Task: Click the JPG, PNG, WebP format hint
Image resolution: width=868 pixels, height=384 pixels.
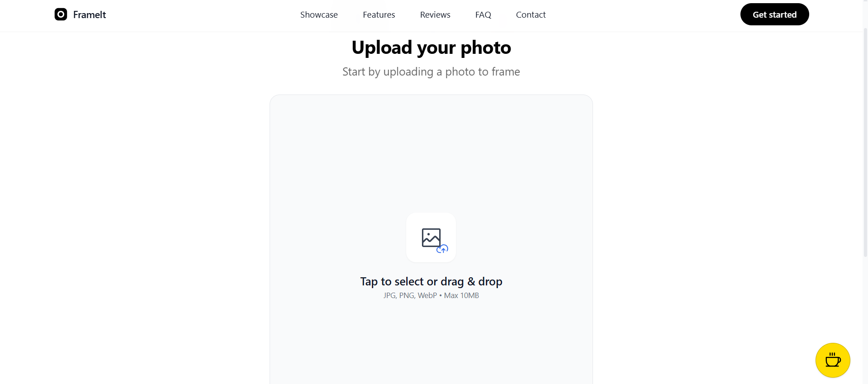Action: tap(410, 295)
